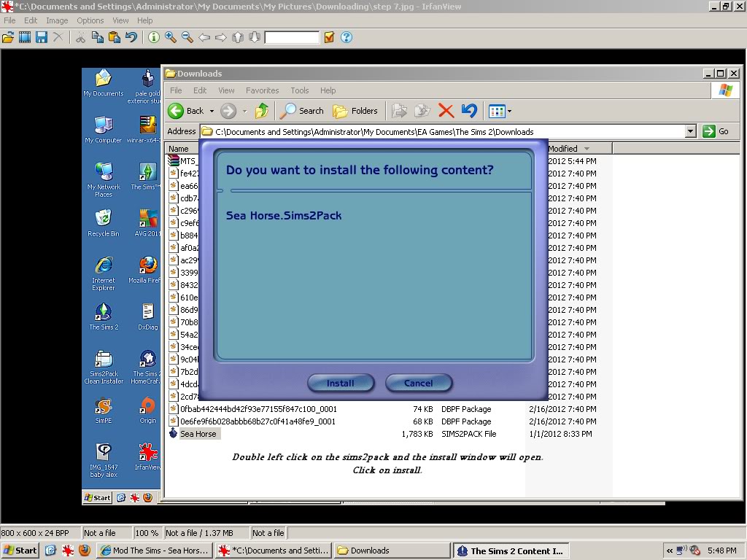
Task: Open the Slideshow filmstrip icon in IrfanView toolbar
Action: click(25, 37)
